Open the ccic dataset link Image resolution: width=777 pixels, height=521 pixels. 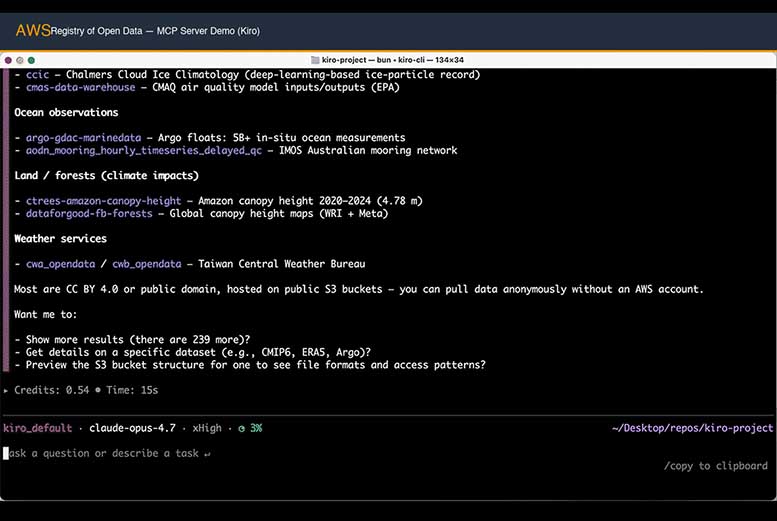[x=38, y=75]
